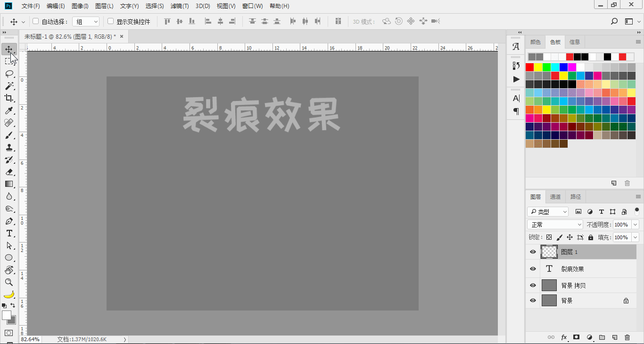
Task: Open the 不透明度 slider dropdown arrow
Action: click(636, 225)
